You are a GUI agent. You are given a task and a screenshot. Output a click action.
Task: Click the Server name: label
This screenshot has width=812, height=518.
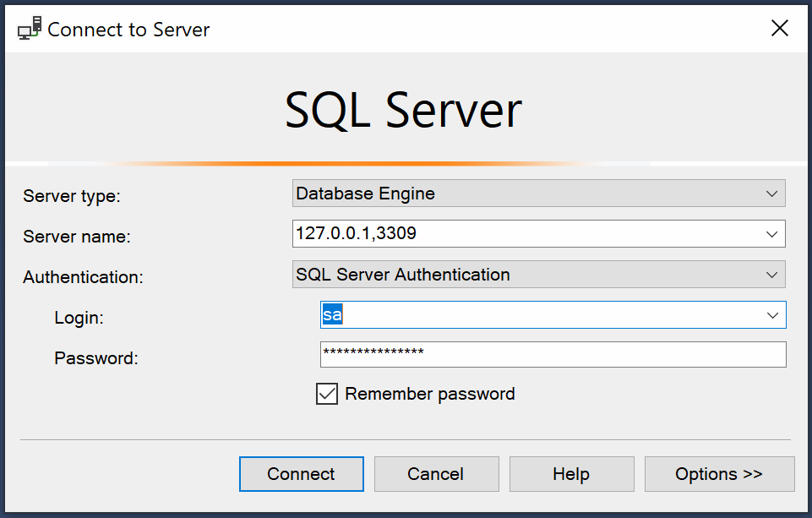pyautogui.click(x=77, y=237)
